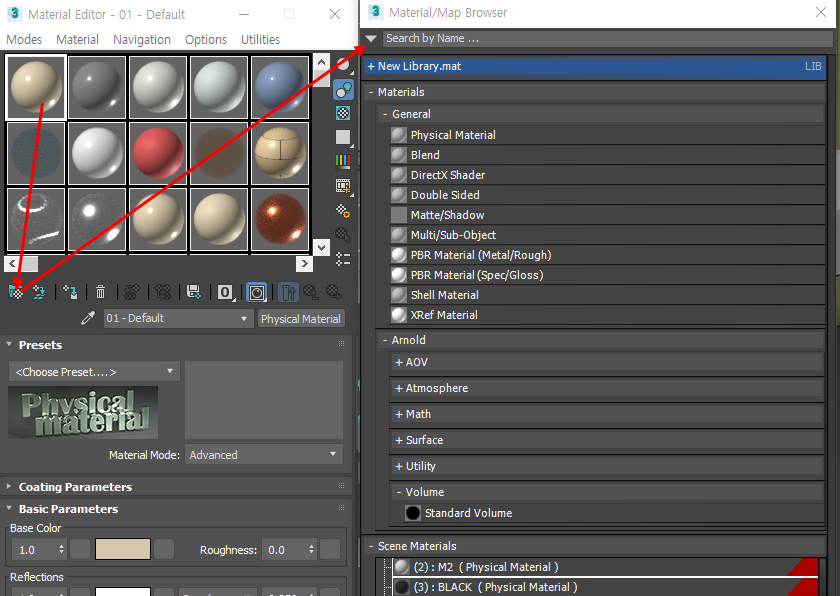Select (3) : BLACK scene material

[605, 587]
